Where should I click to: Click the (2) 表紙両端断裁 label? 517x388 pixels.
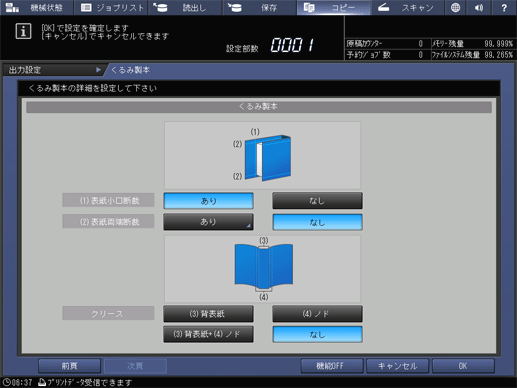(x=108, y=222)
